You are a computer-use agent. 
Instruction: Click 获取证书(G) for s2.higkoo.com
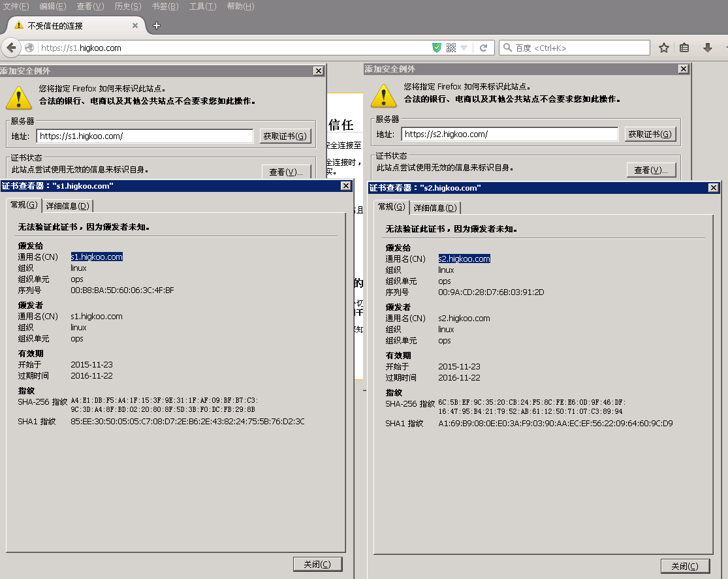click(650, 134)
